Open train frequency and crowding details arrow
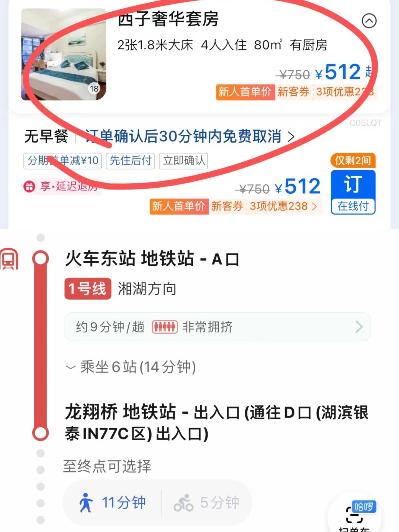 coord(359,327)
